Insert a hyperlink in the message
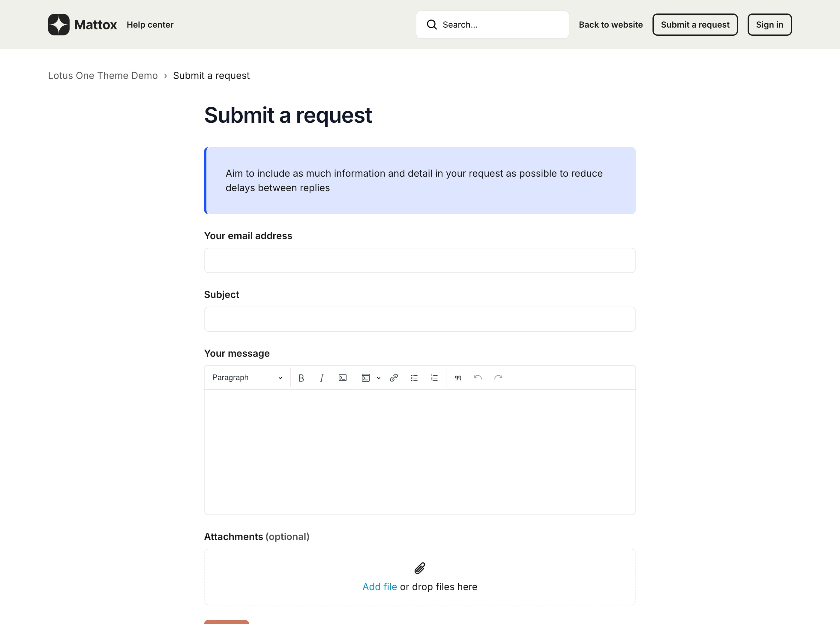The image size is (840, 624). pos(394,378)
